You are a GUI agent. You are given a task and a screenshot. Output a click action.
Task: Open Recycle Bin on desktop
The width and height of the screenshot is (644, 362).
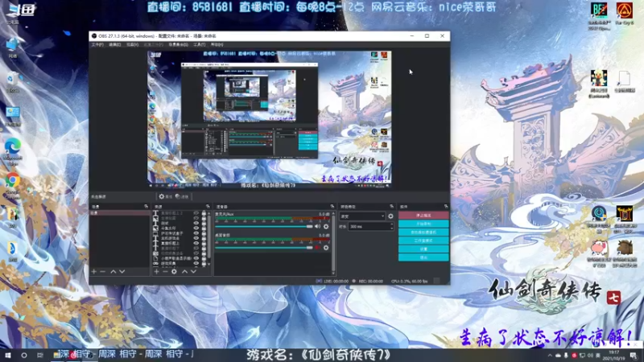(13, 82)
